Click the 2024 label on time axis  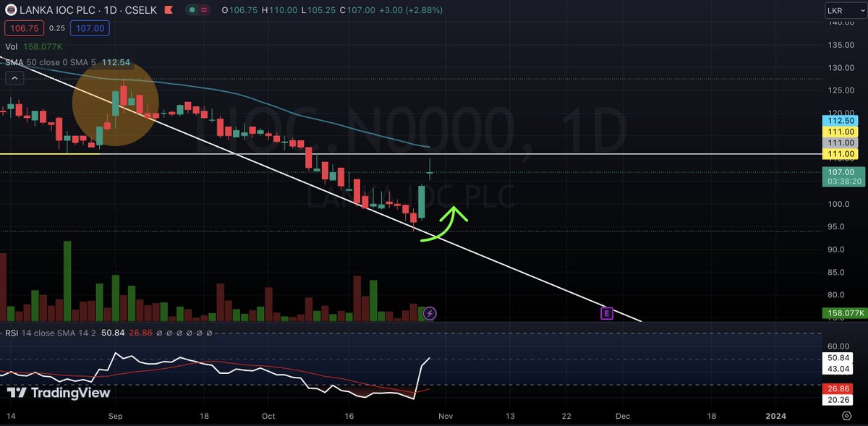pyautogui.click(x=775, y=416)
